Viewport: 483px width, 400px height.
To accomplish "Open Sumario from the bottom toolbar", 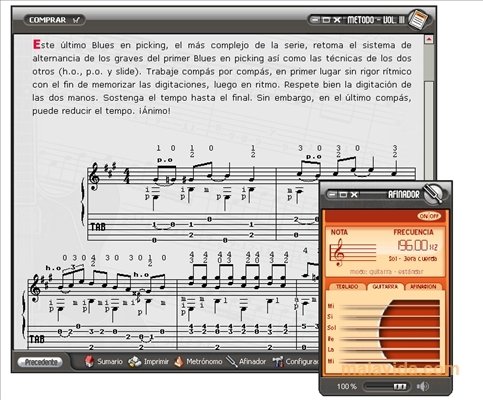I will pyautogui.click(x=103, y=361).
